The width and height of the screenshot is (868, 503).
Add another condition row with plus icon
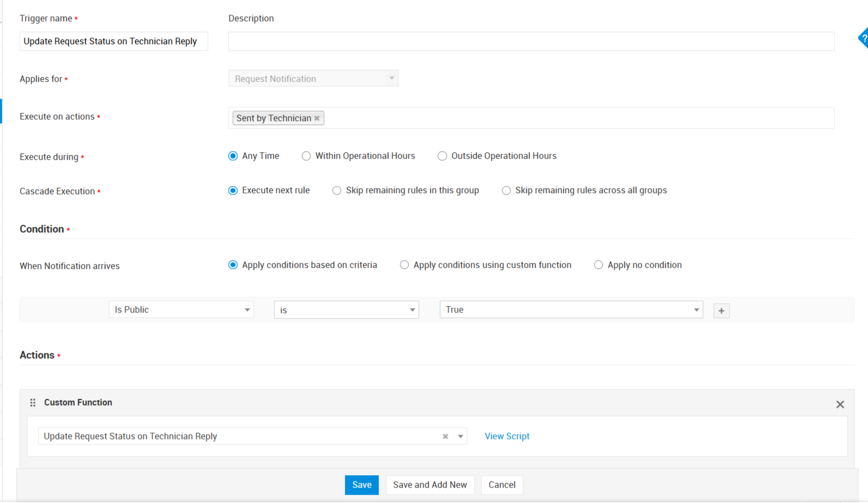click(721, 311)
